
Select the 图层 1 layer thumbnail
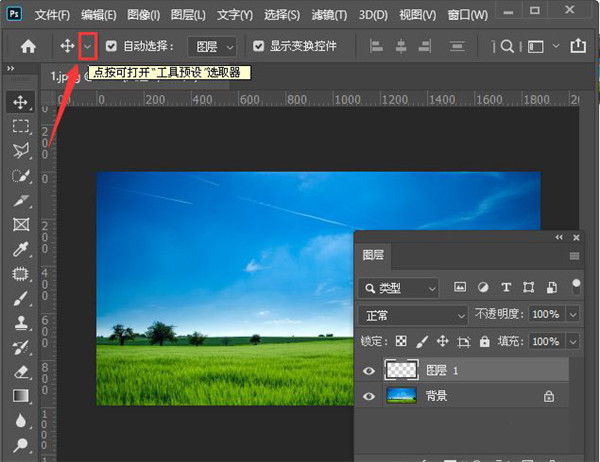point(401,370)
